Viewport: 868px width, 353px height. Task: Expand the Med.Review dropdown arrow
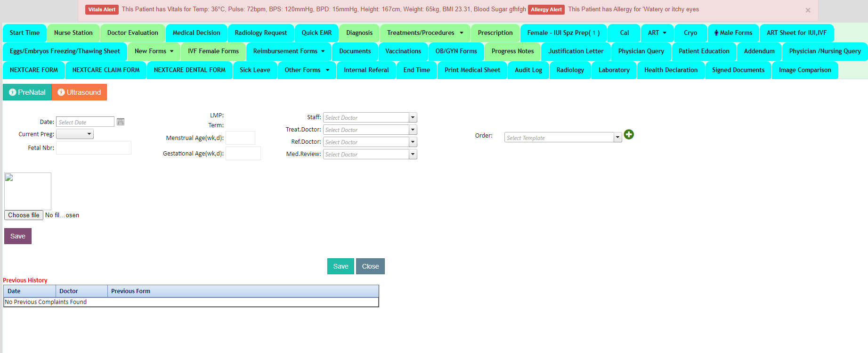point(413,155)
